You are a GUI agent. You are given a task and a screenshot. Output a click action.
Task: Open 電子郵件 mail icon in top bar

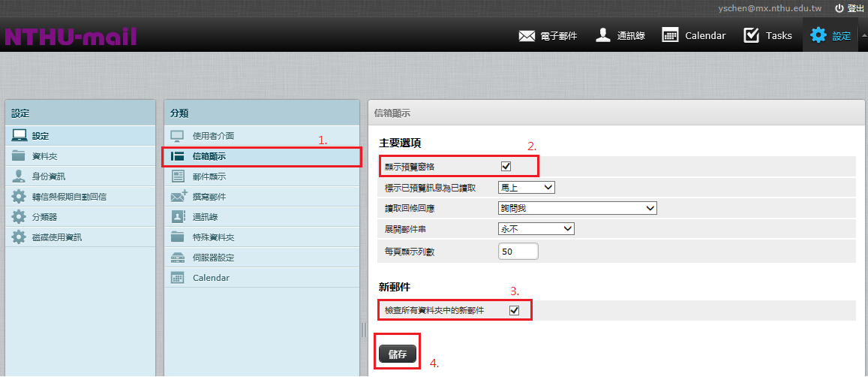coord(527,35)
